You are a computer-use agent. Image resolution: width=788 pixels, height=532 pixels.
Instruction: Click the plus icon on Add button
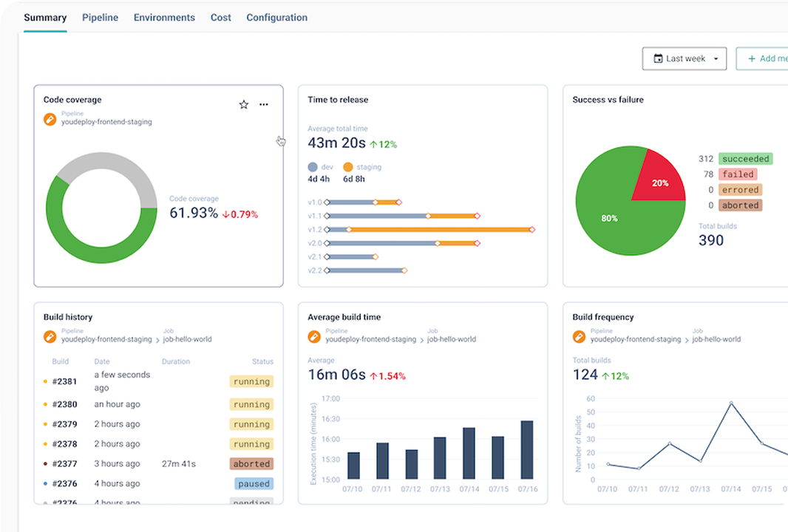(x=752, y=59)
